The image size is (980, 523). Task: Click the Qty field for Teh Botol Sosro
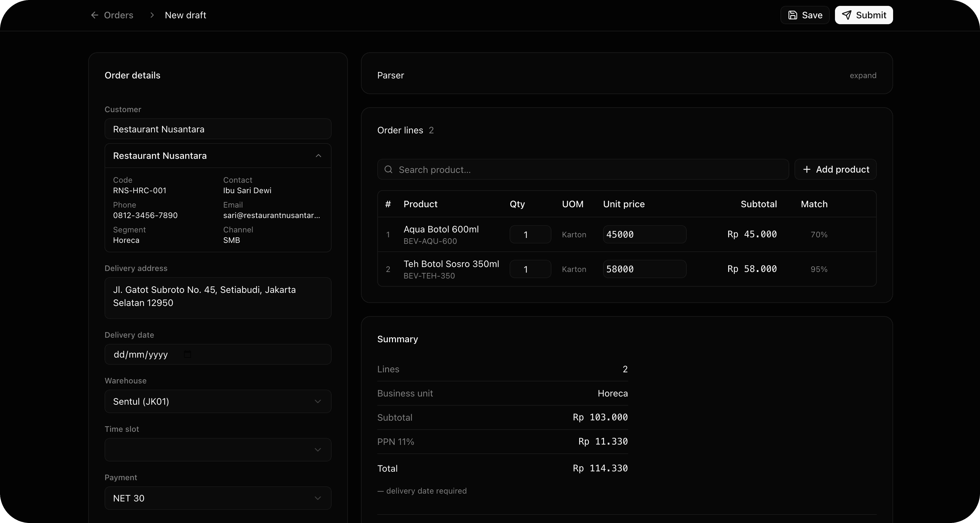[530, 269]
